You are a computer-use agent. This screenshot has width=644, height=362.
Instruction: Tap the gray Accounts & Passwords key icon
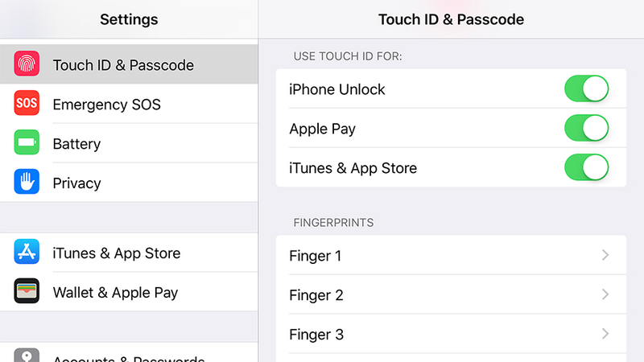click(x=27, y=356)
